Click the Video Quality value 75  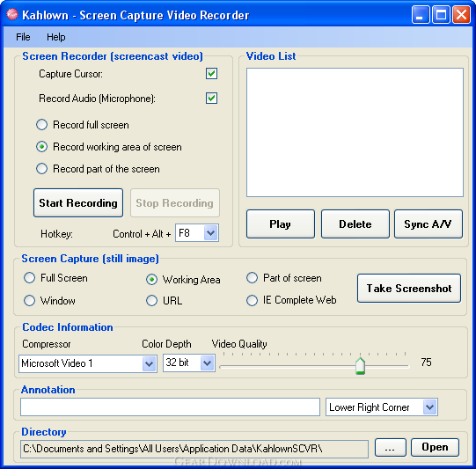pos(426,363)
